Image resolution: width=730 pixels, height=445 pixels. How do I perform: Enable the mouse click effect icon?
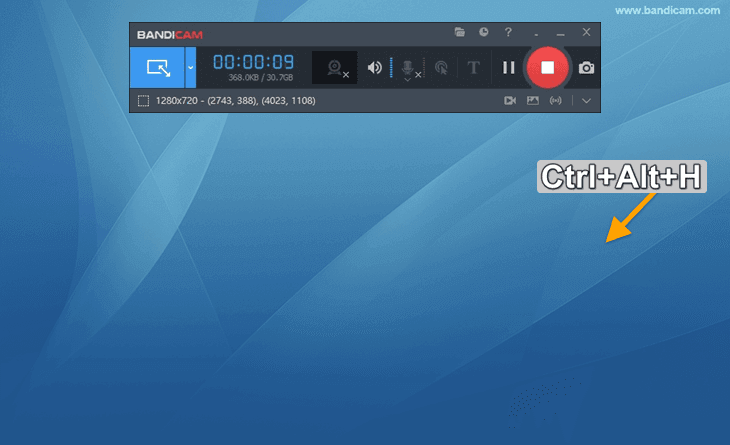coord(441,68)
